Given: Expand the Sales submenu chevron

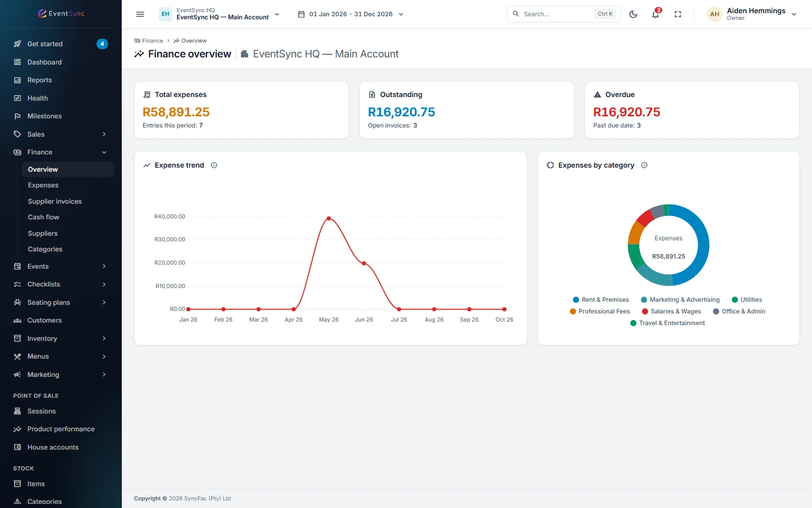Looking at the screenshot, I should tap(104, 134).
